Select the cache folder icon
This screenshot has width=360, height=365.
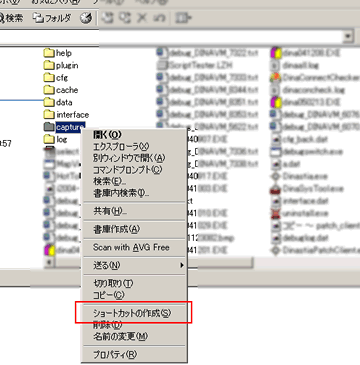click(x=49, y=90)
